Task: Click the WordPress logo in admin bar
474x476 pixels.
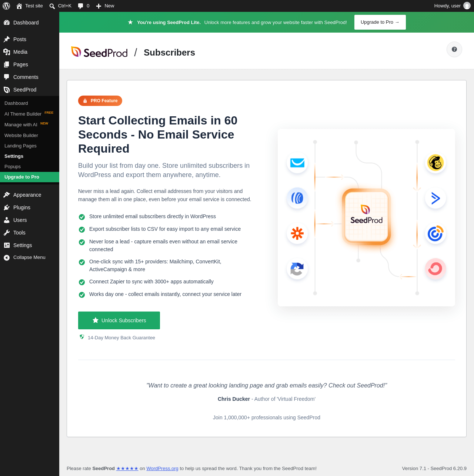Action: tap(6, 6)
